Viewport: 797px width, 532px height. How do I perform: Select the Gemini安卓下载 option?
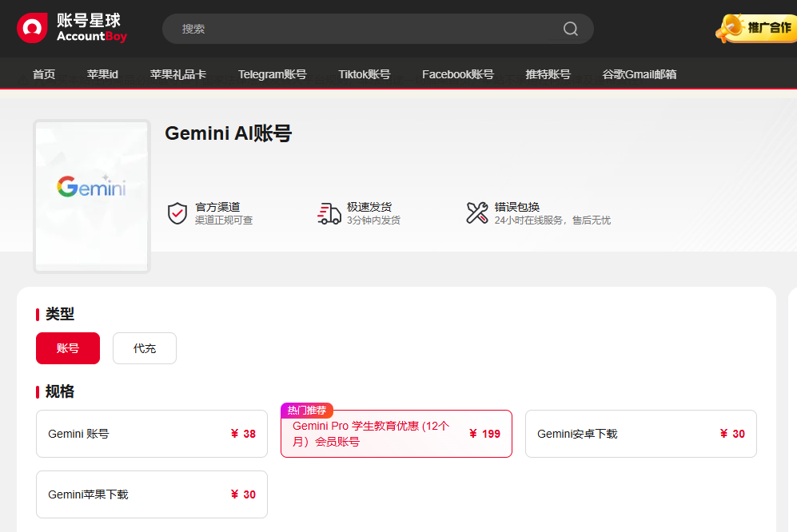[x=640, y=434]
